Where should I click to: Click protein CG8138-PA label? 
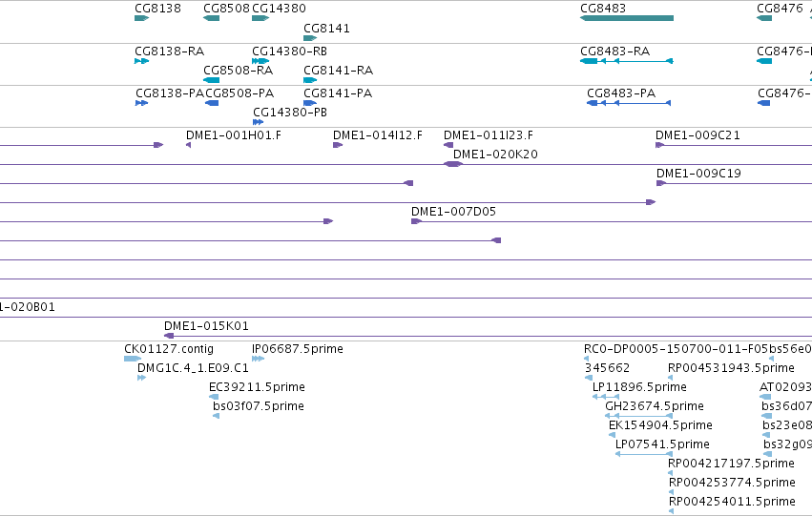170,93
